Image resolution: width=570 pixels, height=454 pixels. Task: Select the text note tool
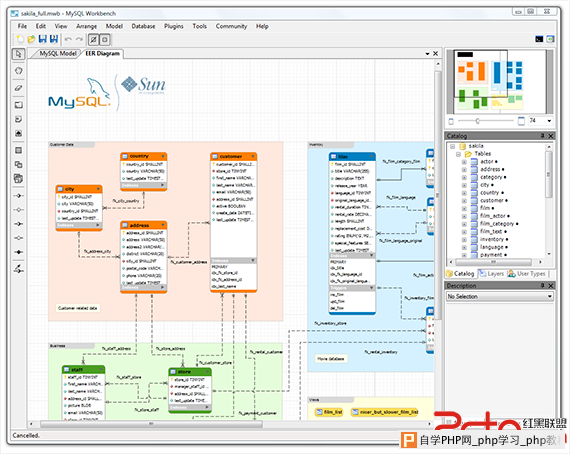click(19, 119)
